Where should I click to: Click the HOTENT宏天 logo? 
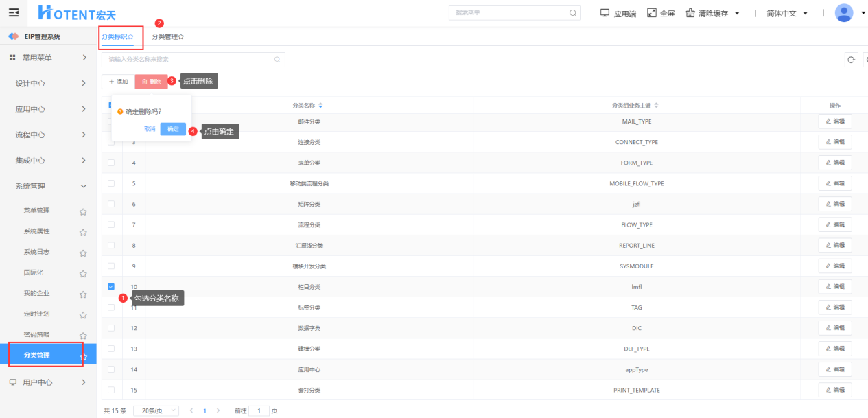(x=77, y=13)
